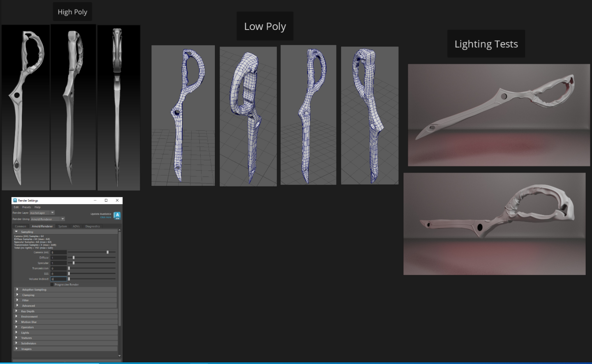Open the AOVs tab
This screenshot has width=592, height=364.
(x=76, y=226)
